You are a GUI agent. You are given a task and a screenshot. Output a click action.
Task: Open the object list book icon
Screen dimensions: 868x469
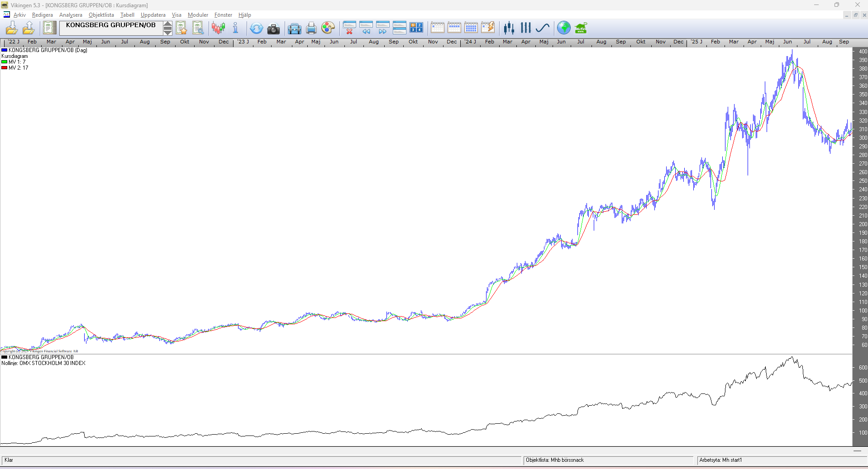point(49,28)
